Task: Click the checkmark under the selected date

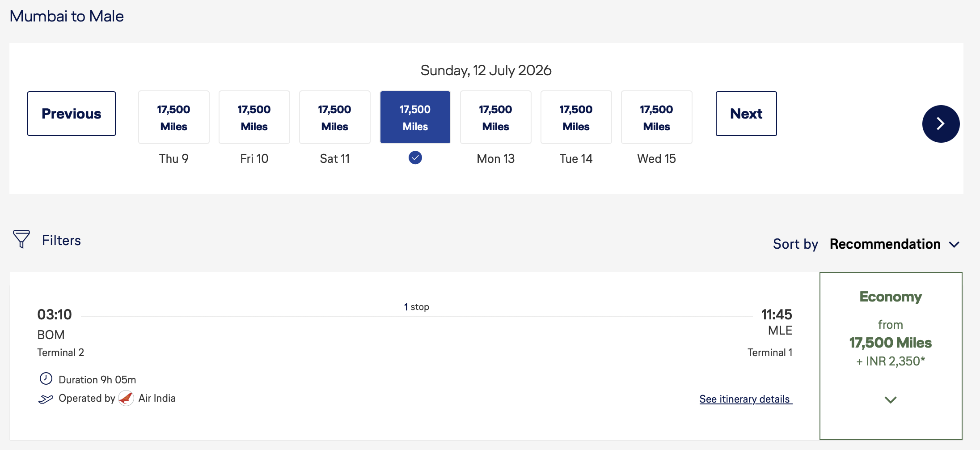Action: tap(415, 158)
